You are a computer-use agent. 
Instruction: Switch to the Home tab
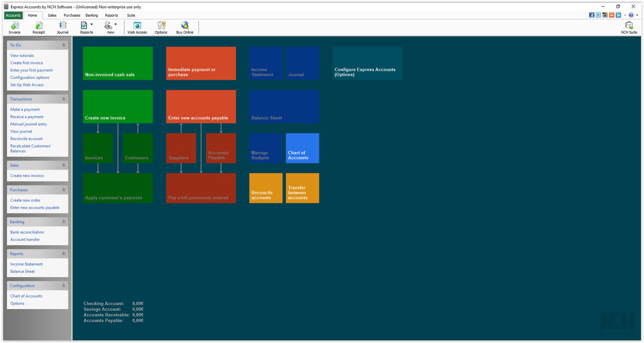[x=33, y=15]
